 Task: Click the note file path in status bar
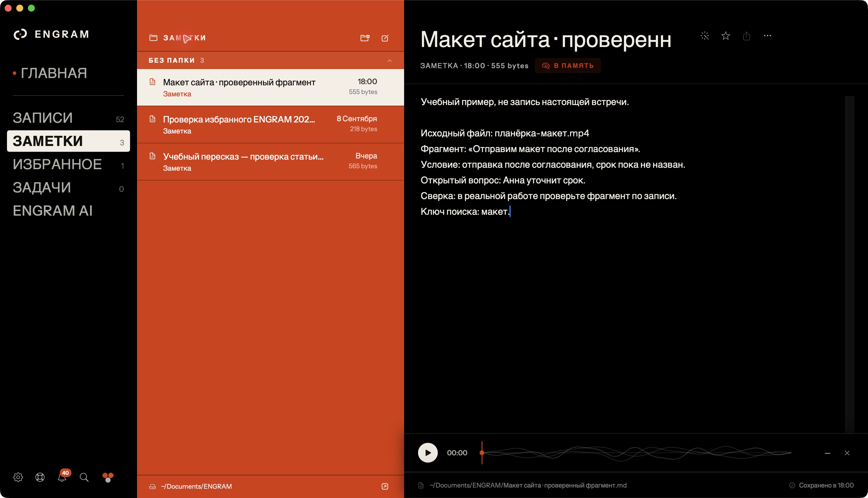tap(528, 485)
